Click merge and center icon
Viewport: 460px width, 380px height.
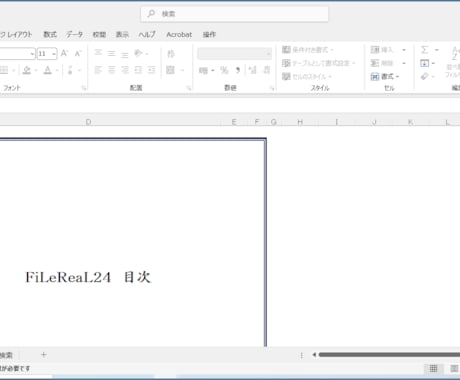[x=170, y=70]
